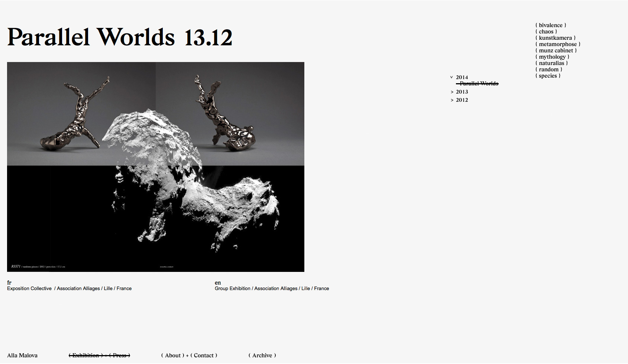Open the Archive section
The image size is (628, 364).
click(x=262, y=355)
